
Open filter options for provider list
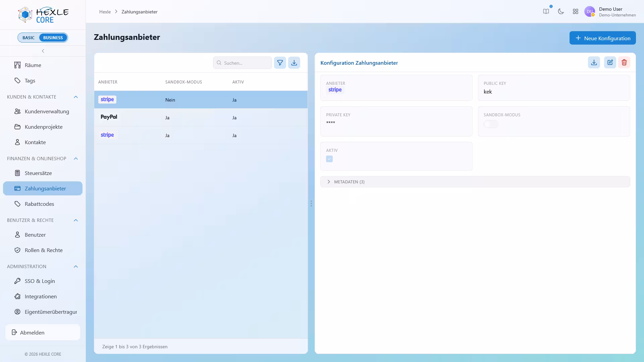(x=280, y=63)
